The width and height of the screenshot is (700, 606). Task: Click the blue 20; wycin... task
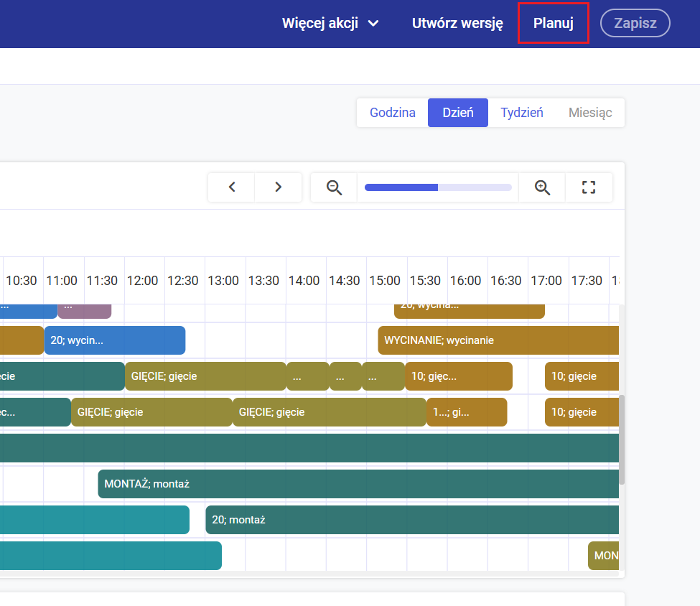(x=115, y=340)
